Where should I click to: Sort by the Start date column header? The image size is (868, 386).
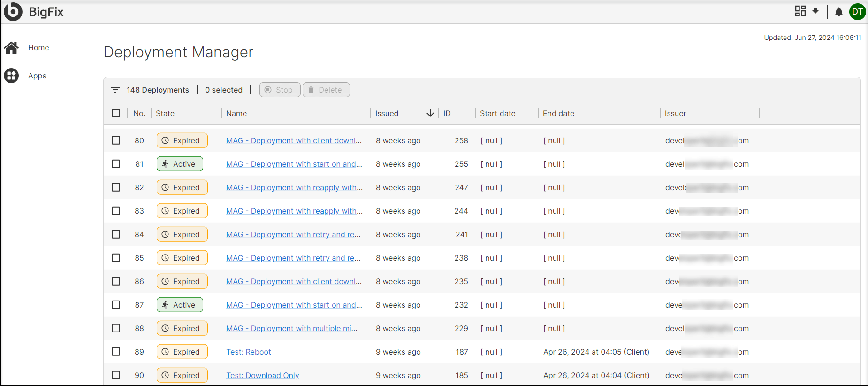click(x=497, y=113)
